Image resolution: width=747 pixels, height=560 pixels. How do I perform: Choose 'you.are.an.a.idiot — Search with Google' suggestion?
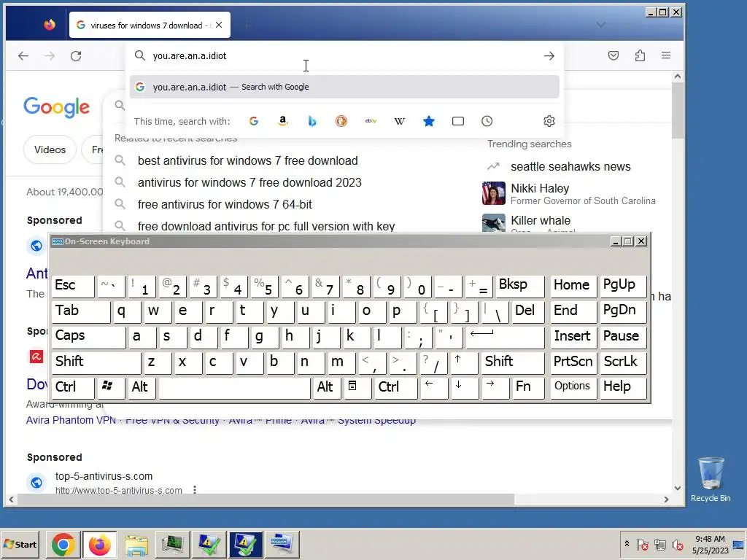pyautogui.click(x=344, y=87)
